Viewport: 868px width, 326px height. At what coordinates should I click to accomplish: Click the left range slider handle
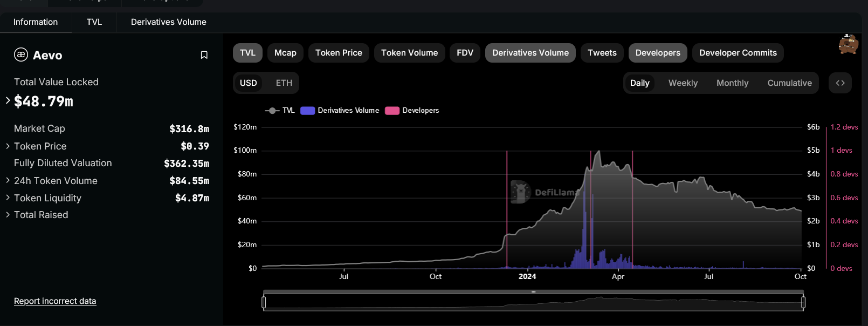pyautogui.click(x=264, y=302)
